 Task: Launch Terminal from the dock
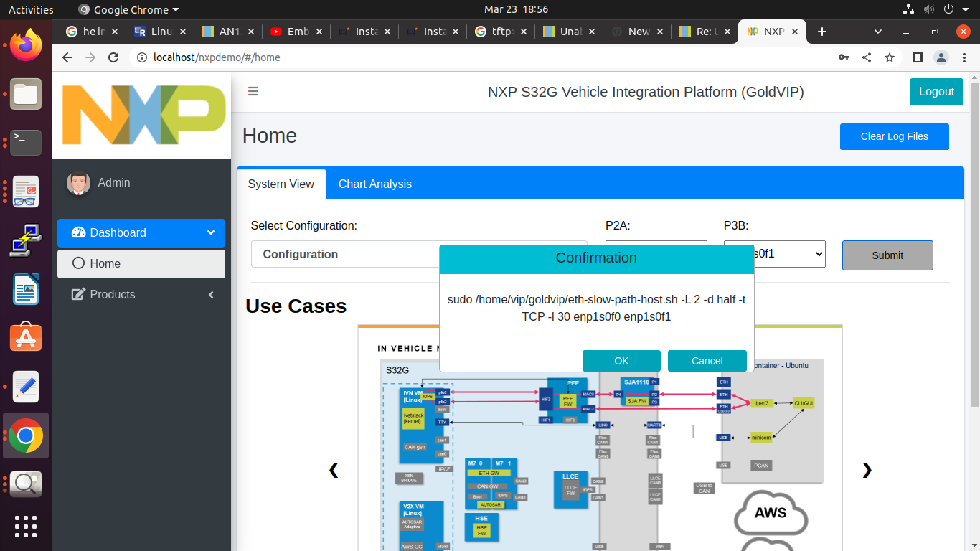26,143
